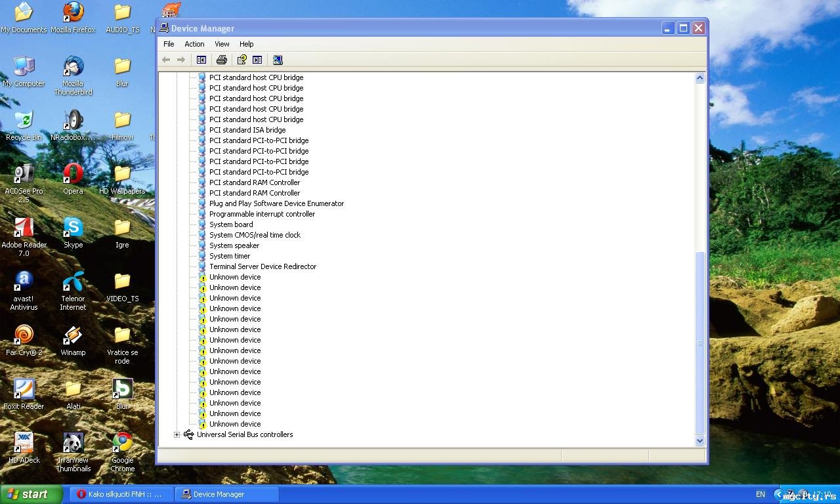Select the Google Chrome desktop icon

point(122,452)
